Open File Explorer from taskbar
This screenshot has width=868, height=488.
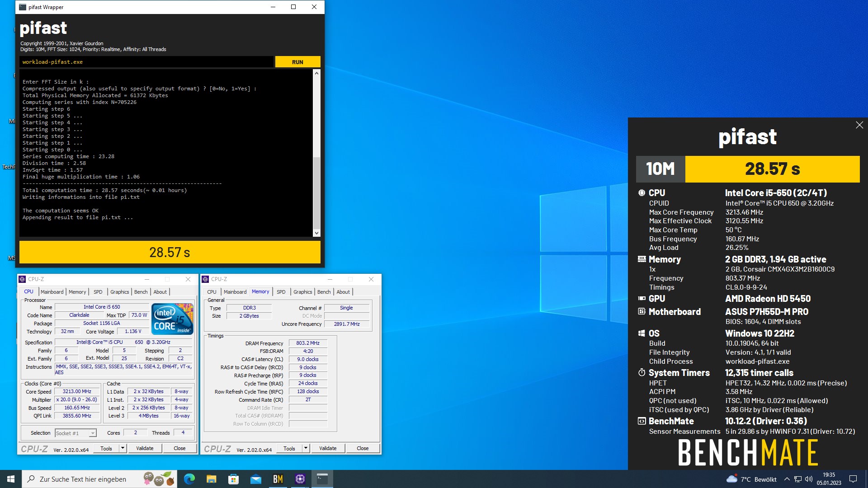coord(212,479)
